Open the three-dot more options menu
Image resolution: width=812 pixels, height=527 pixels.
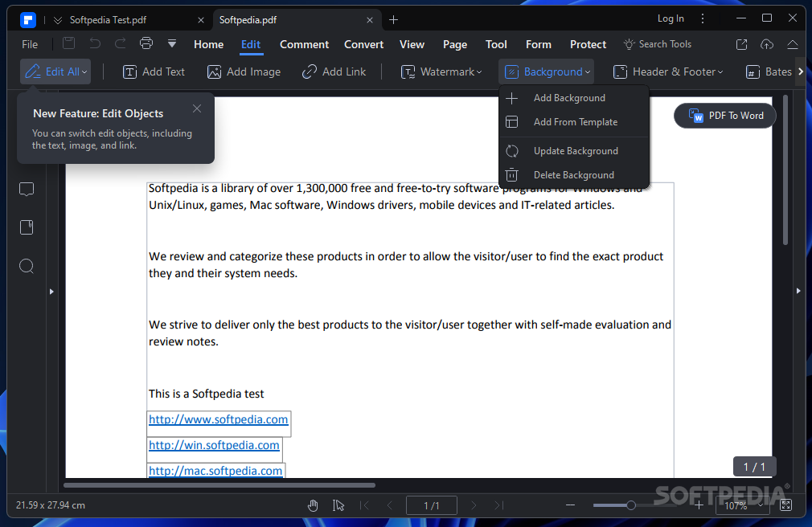tap(702, 18)
